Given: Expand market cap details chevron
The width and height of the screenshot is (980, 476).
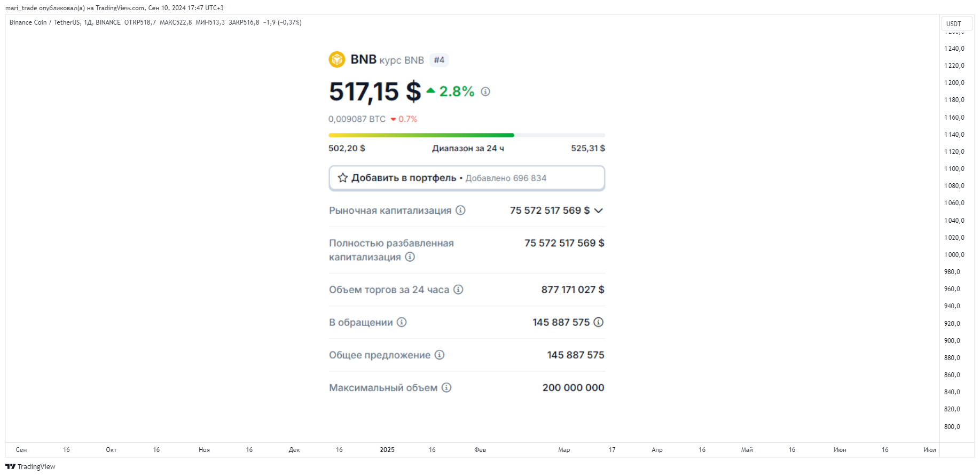Looking at the screenshot, I should (x=599, y=210).
